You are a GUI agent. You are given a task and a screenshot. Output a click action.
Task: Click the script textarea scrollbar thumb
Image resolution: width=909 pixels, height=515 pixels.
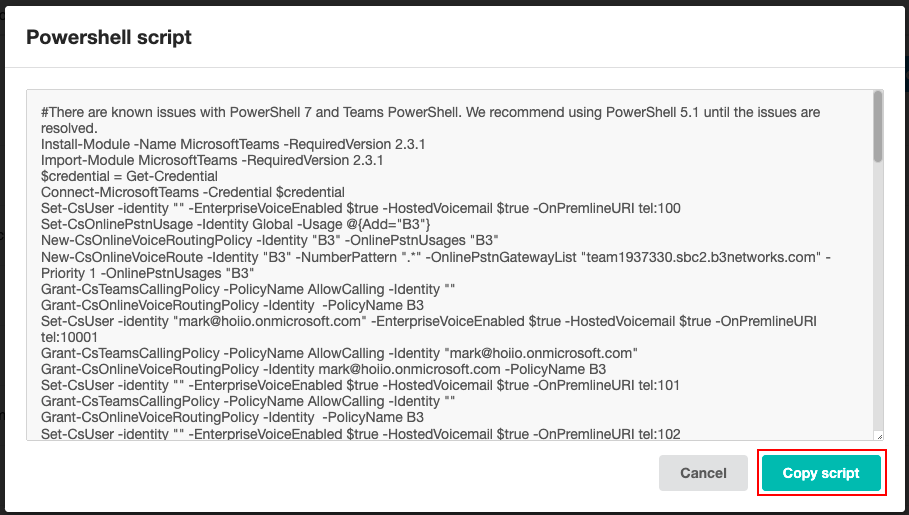click(878, 127)
